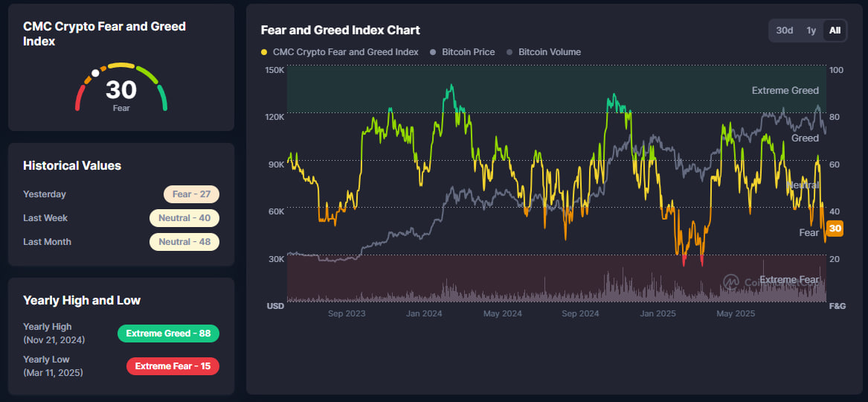Click the gray Bitcoin Price legend dot
This screenshot has width=868, height=402.
434,52
